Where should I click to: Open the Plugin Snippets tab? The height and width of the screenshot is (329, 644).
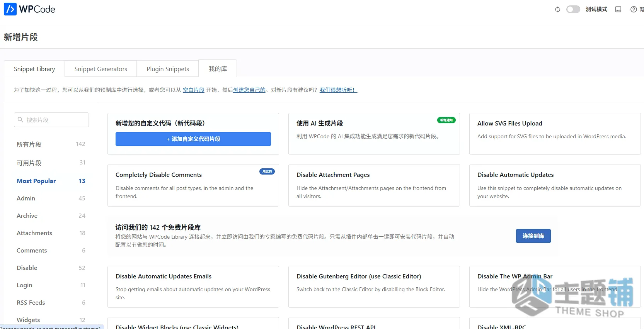point(168,69)
